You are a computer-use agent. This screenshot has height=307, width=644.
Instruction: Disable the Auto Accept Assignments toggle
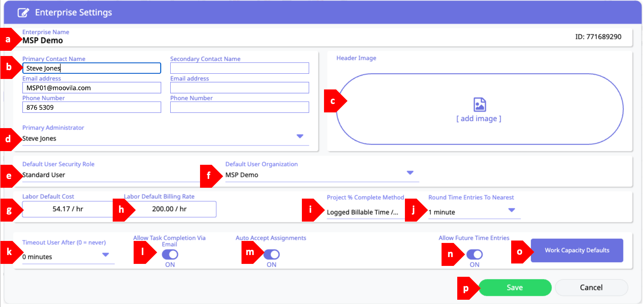[x=272, y=255]
